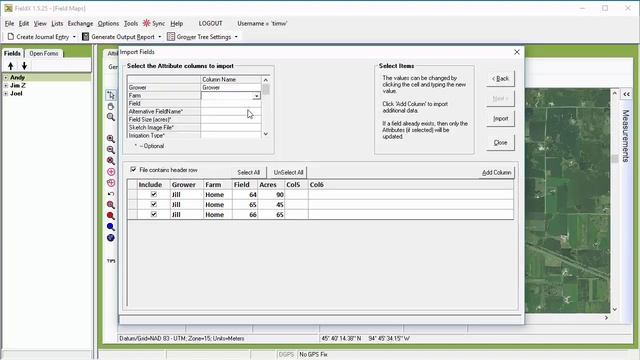Image resolution: width=640 pixels, height=360 pixels.
Task: Uncheck Include for the Field 64 row
Action: tap(154, 194)
